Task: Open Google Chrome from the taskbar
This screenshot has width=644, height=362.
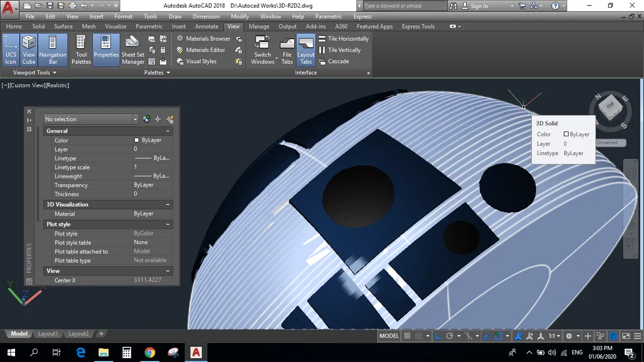Action: 149,352
